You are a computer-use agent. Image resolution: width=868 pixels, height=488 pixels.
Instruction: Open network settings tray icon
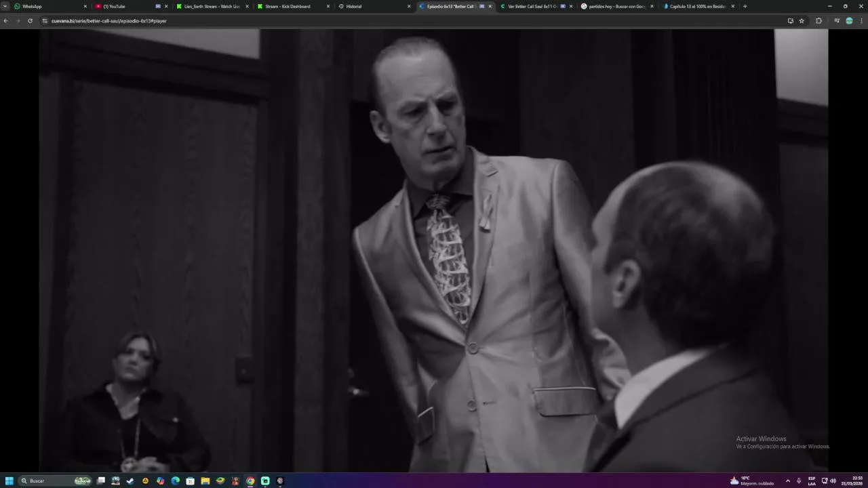[825, 481]
